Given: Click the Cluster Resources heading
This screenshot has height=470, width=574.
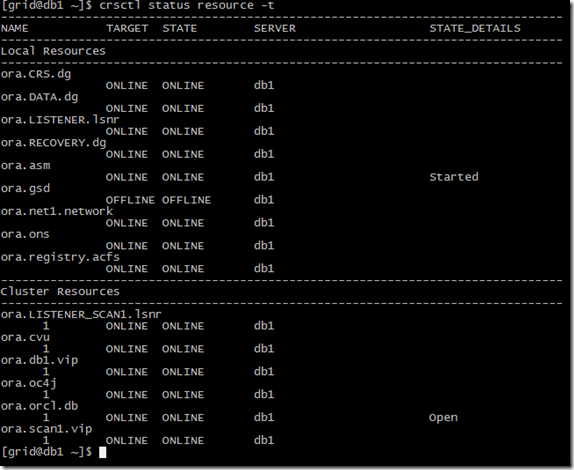Looking at the screenshot, I should (60, 291).
